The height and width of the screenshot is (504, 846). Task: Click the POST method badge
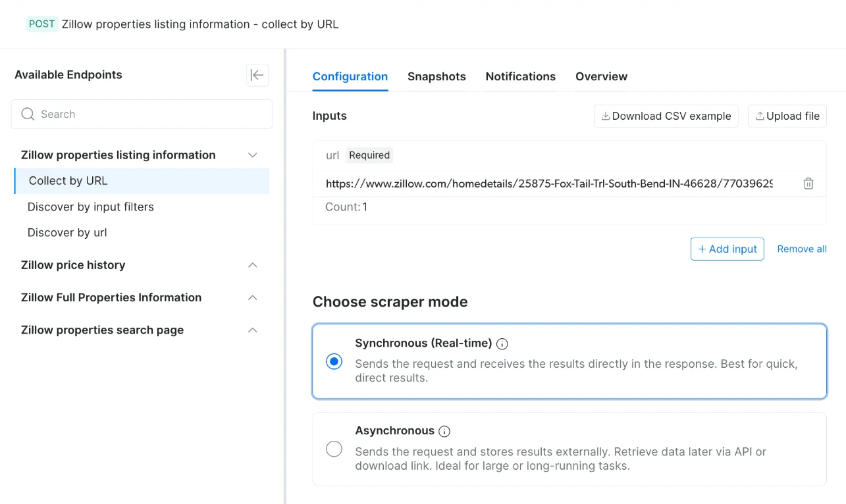coord(41,24)
